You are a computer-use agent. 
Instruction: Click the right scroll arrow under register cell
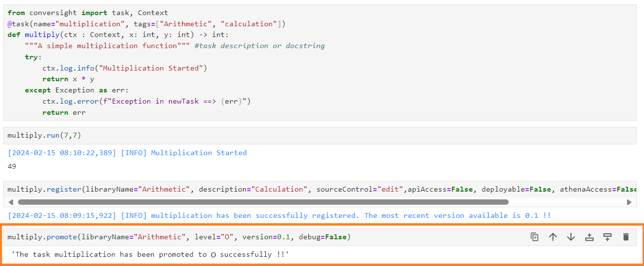(x=629, y=202)
